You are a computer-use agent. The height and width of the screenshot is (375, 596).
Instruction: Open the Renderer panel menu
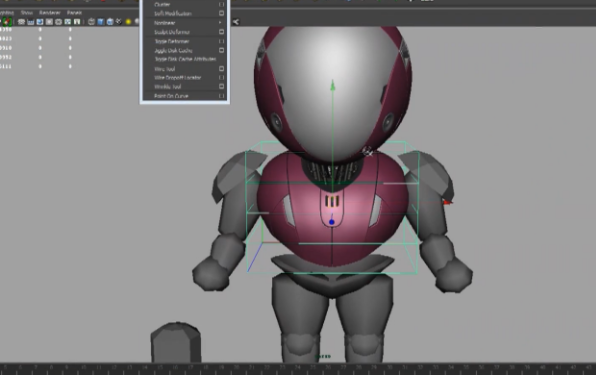click(49, 13)
